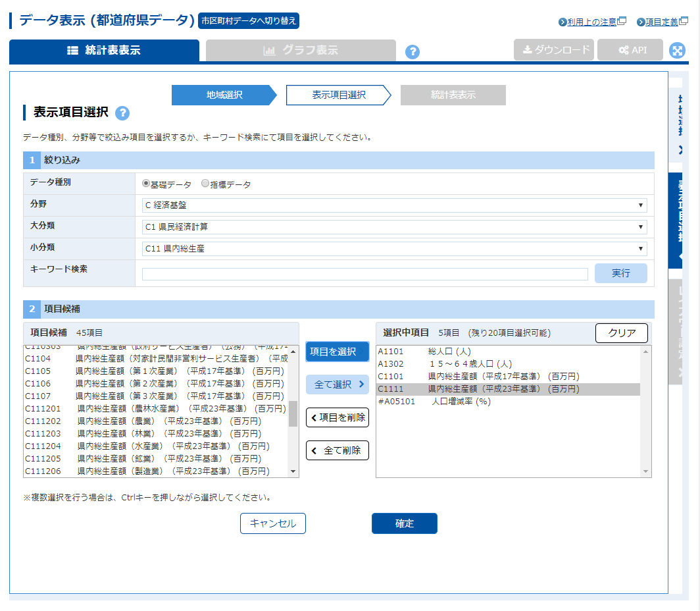Switch to the 統計表表示 tab
Screen dimensions: 700x611
(x=104, y=51)
